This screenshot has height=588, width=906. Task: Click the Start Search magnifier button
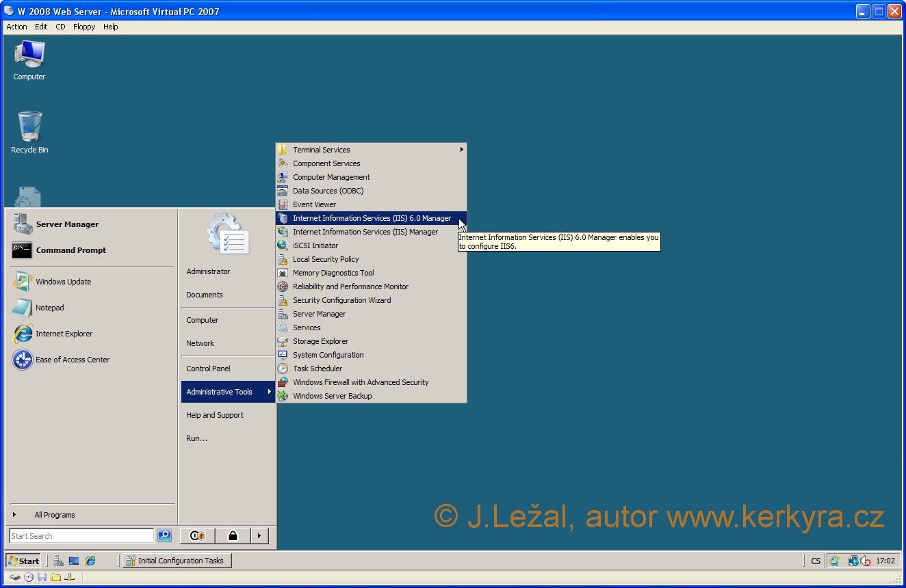click(x=164, y=535)
